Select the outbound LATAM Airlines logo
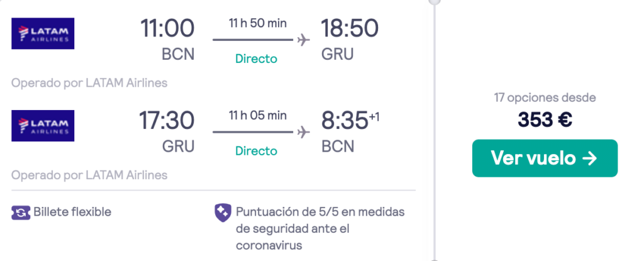Viewport: 644px width, 261px height. [x=43, y=33]
